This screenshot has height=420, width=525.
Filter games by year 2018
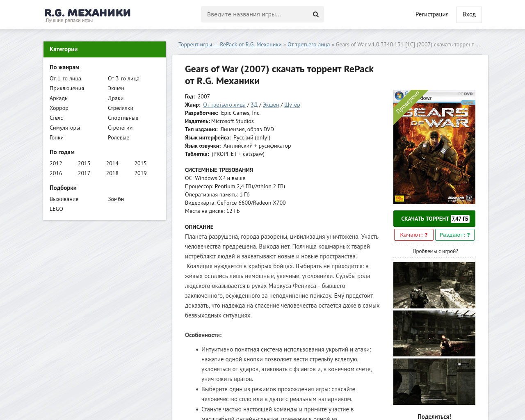(112, 173)
